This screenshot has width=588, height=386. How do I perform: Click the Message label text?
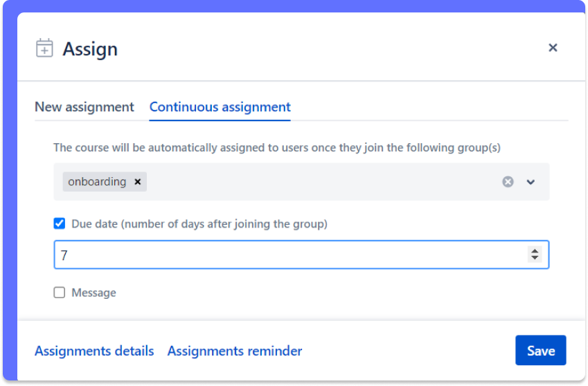point(93,293)
